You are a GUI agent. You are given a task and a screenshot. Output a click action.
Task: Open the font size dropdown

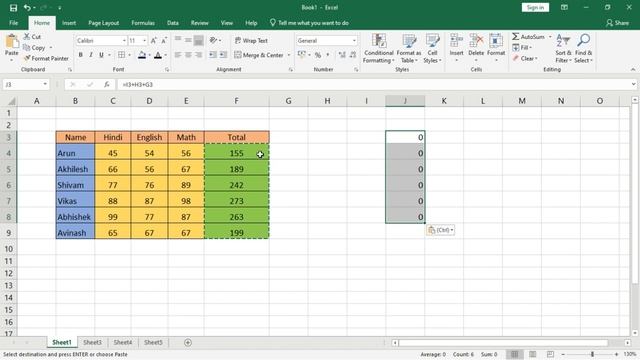pos(144,41)
